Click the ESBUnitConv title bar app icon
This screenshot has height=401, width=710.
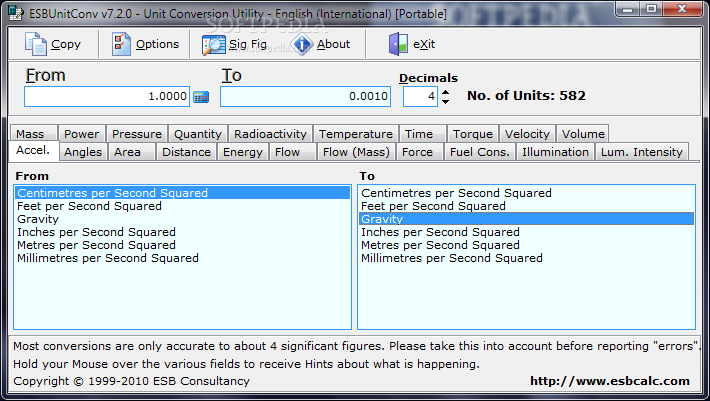pyautogui.click(x=16, y=13)
